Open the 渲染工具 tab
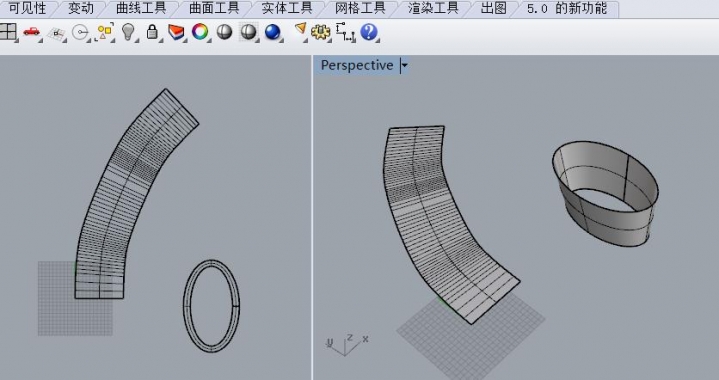The image size is (719, 380). (x=433, y=8)
